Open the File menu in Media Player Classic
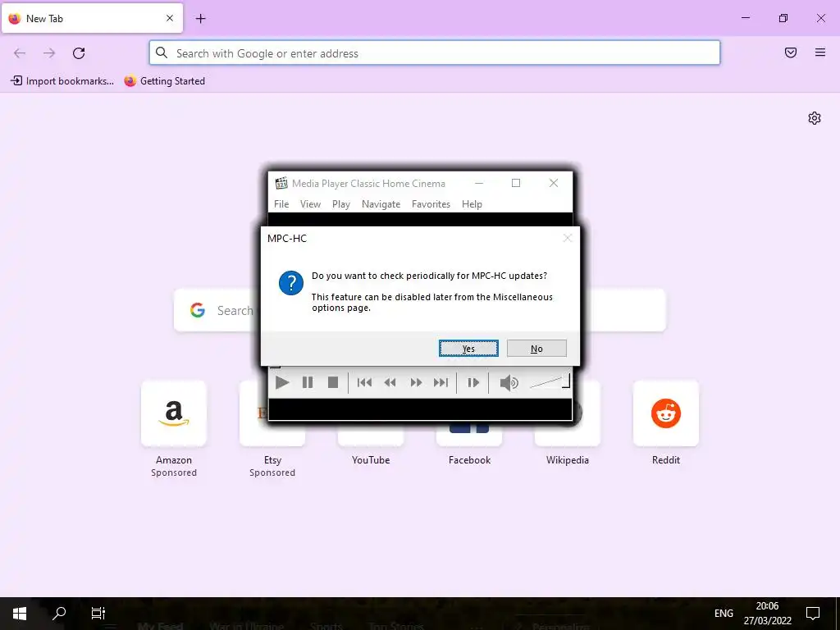The height and width of the screenshot is (630, 840). [x=281, y=204]
